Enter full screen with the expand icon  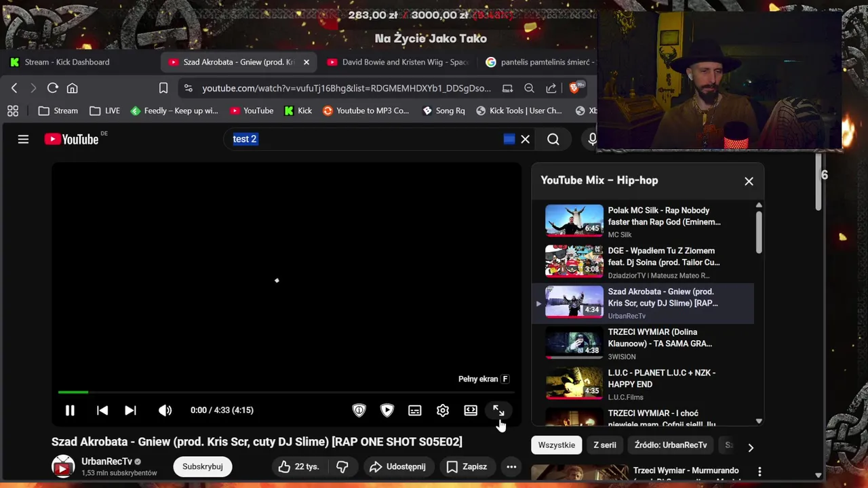tap(498, 410)
